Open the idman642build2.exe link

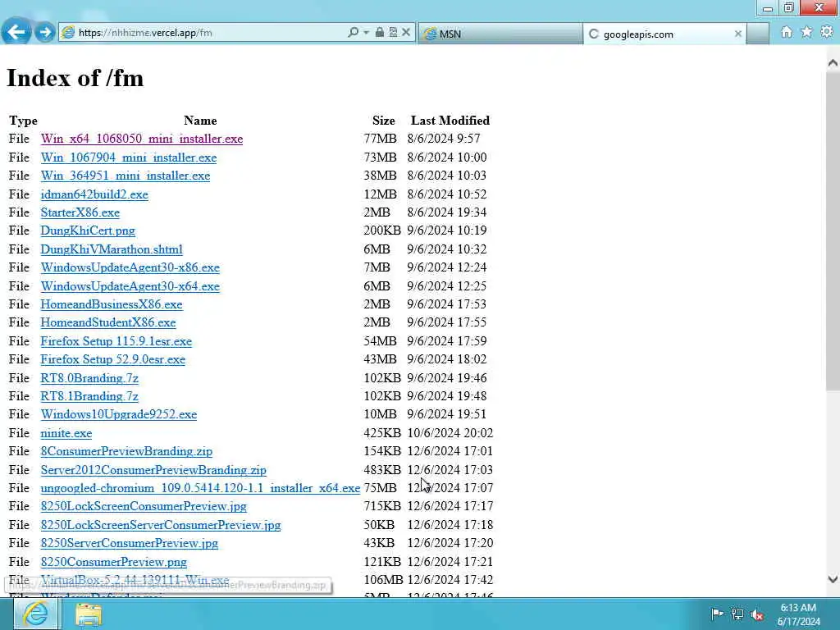94,194
